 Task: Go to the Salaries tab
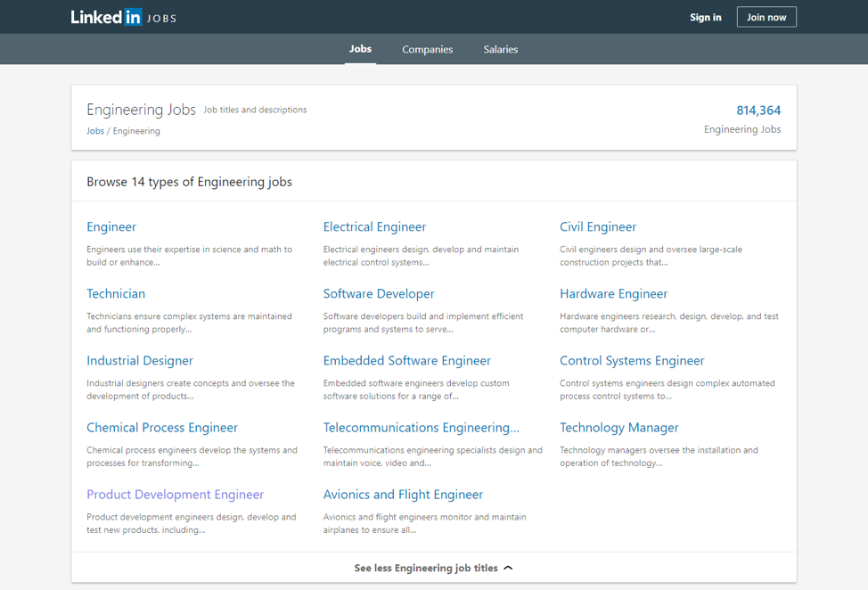[x=501, y=49]
